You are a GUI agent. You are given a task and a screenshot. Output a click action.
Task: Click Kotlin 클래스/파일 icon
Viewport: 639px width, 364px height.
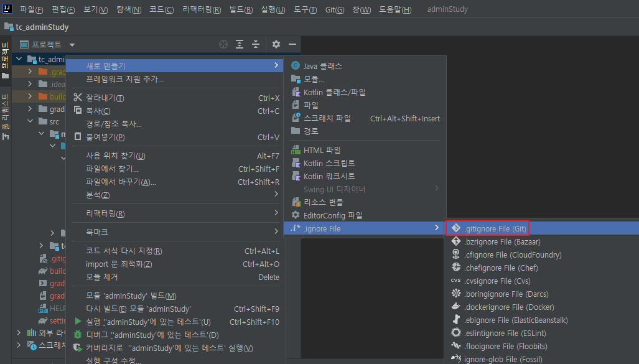click(x=296, y=93)
